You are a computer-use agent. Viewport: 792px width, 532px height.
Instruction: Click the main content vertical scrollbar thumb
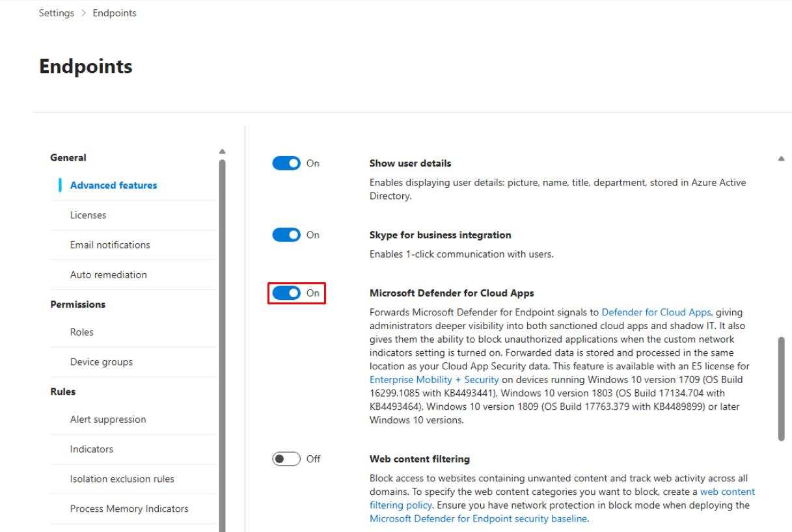point(781,388)
